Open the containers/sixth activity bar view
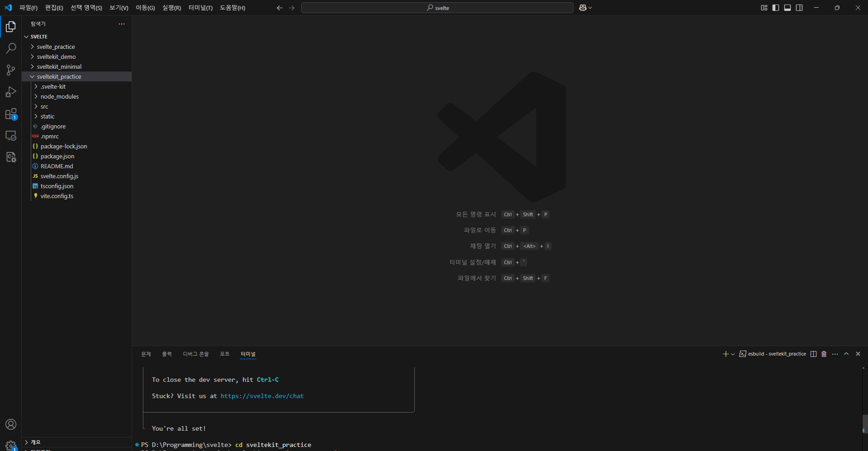This screenshot has width=868, height=451. coord(11,157)
